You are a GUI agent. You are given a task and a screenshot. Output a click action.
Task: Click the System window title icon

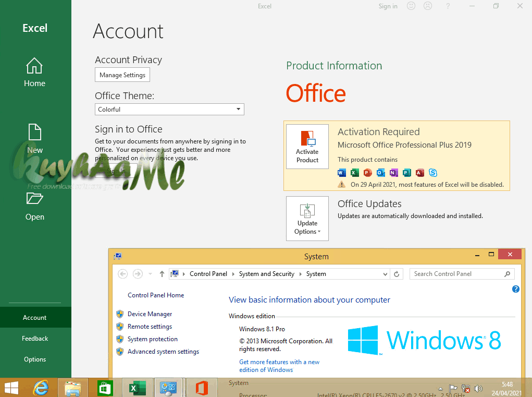tap(118, 256)
